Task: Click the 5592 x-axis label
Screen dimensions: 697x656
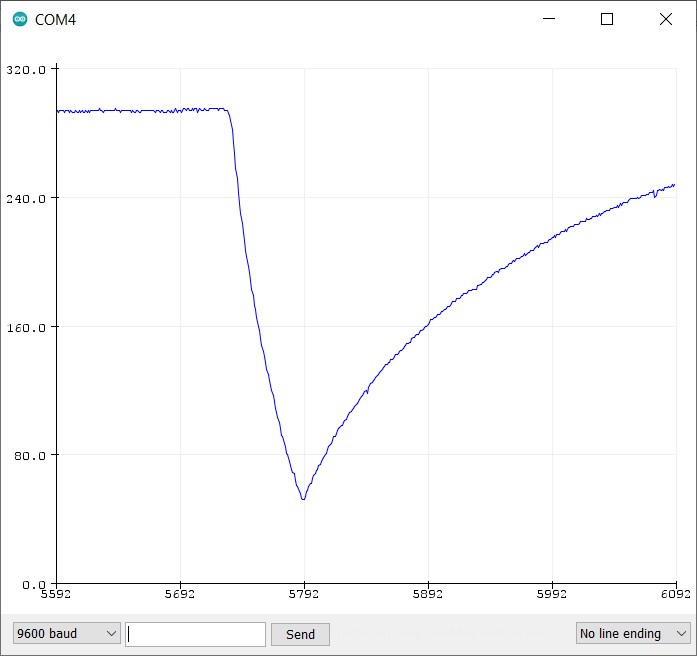Action: tap(56, 595)
